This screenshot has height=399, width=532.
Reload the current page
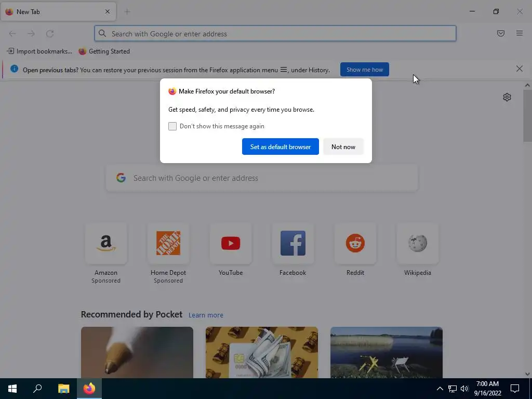tap(50, 34)
